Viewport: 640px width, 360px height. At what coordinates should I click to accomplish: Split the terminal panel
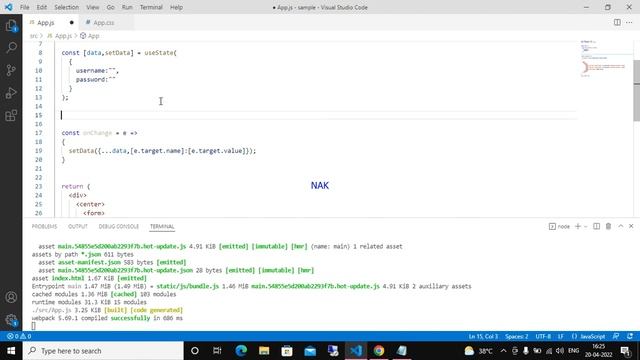point(596,226)
